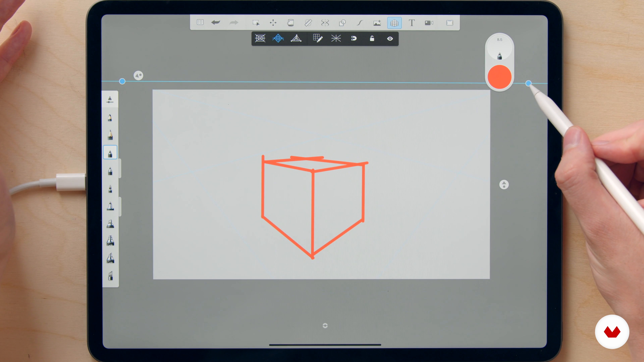Viewport: 644px width, 362px height.
Task: Tap the frame icon at toolbar's end
Action: (449, 23)
